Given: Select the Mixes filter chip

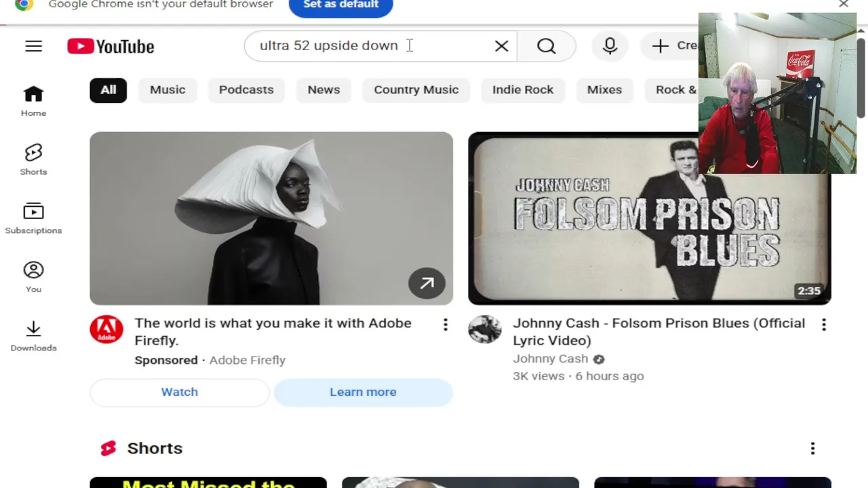Looking at the screenshot, I should 604,89.
